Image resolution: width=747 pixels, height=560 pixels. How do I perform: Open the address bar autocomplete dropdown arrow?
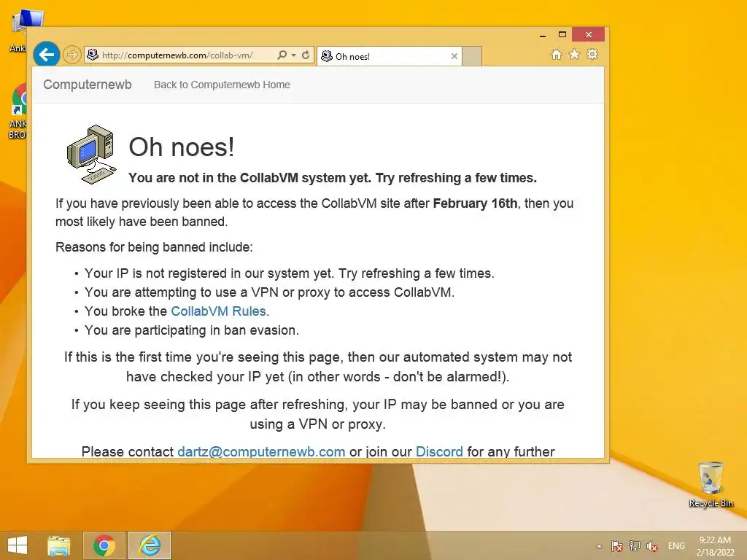pos(293,55)
